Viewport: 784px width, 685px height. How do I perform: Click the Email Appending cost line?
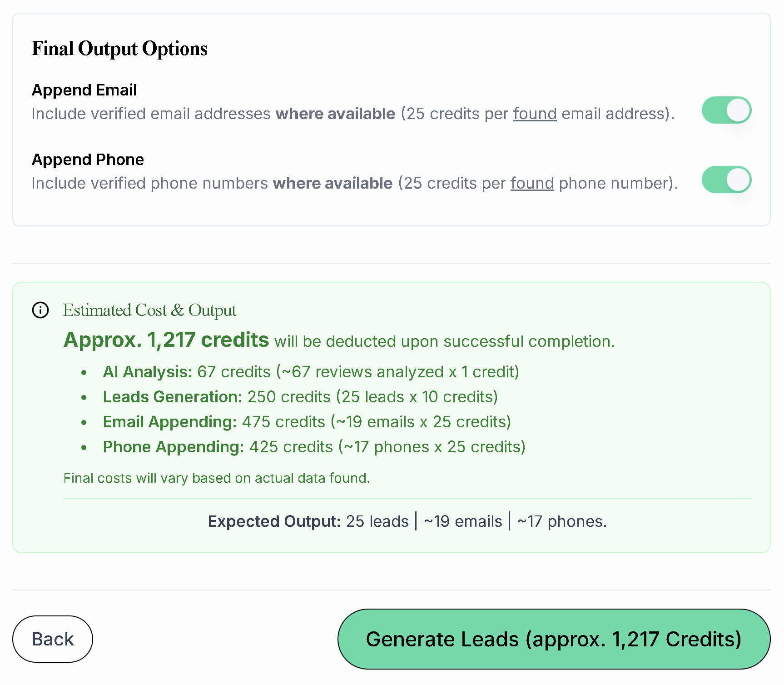pyautogui.click(x=307, y=422)
